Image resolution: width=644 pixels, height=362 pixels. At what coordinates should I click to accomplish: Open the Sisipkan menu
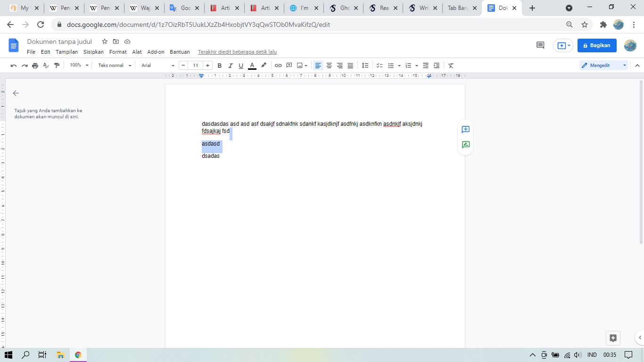(x=93, y=52)
